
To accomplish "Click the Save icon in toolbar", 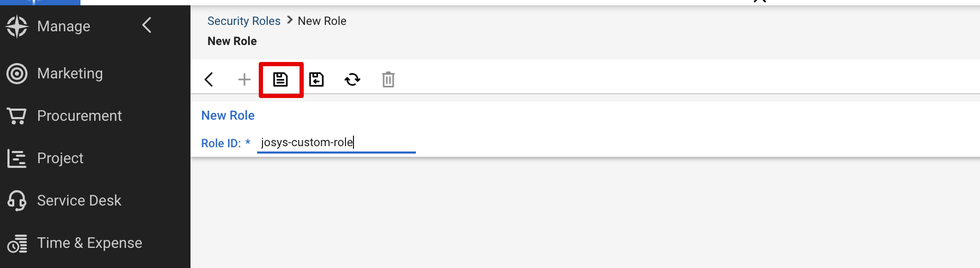I will pos(280,79).
